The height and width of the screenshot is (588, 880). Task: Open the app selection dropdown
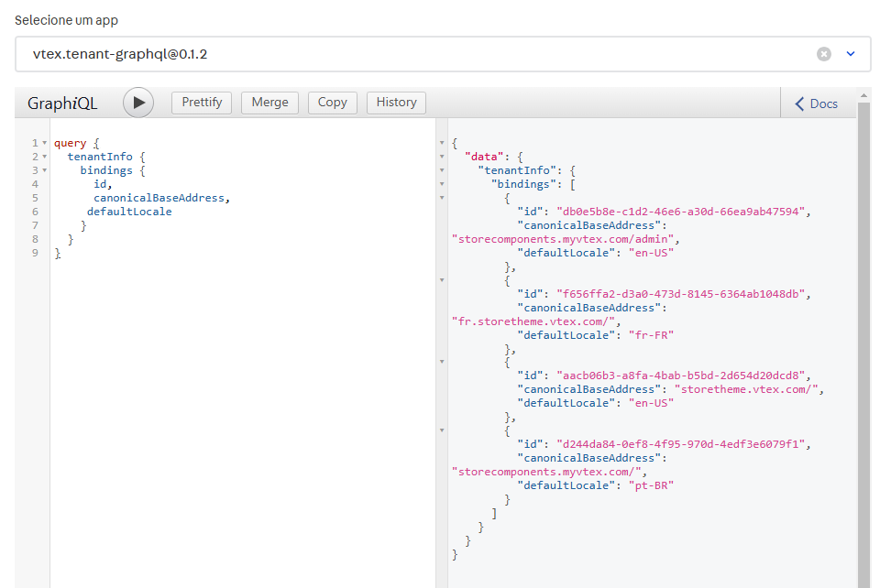click(851, 54)
